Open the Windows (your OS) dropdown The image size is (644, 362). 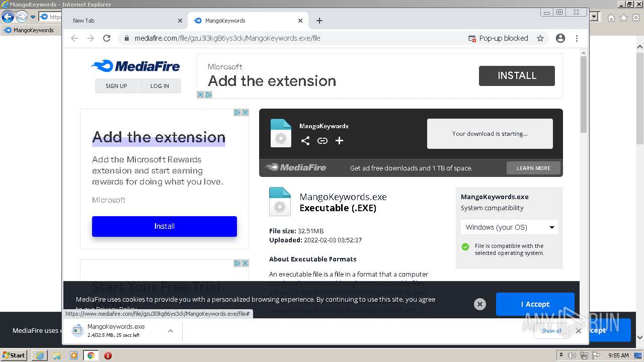[x=509, y=227]
